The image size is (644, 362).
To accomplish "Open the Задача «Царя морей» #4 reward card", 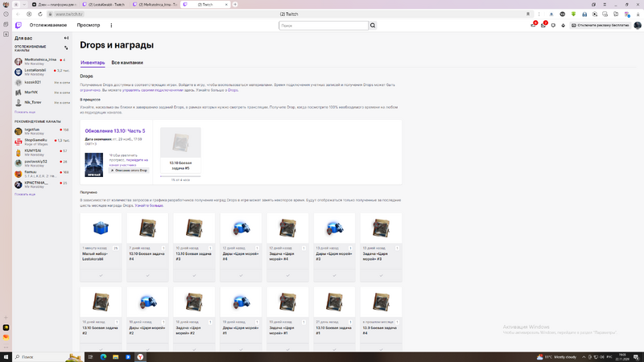I will tap(287, 247).
